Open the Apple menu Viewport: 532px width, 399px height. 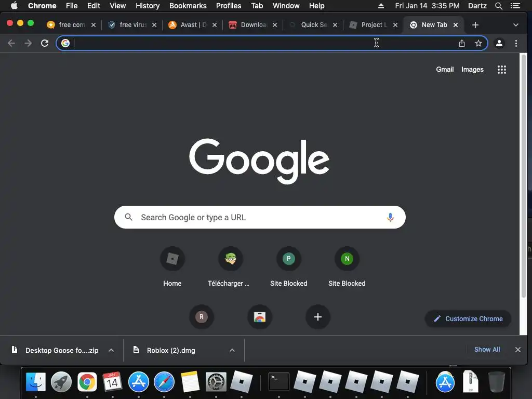pos(14,6)
